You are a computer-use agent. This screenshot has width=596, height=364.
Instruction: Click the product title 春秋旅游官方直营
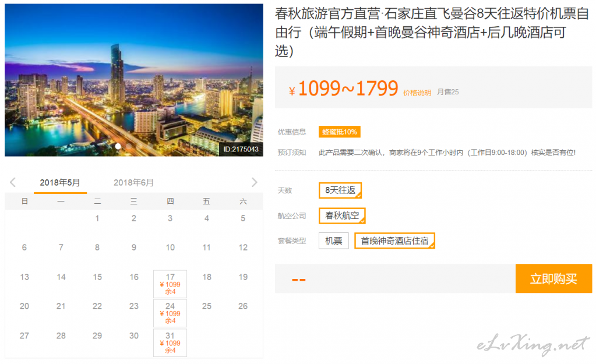(432, 32)
